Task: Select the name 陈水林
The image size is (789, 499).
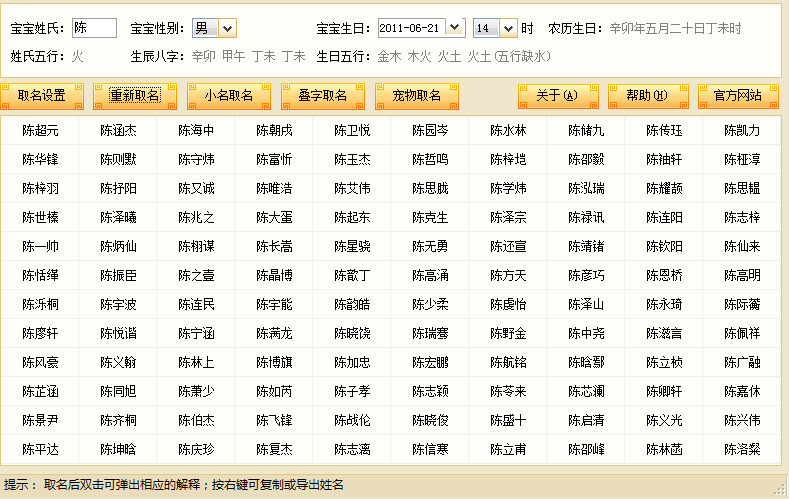Action: 508,131
